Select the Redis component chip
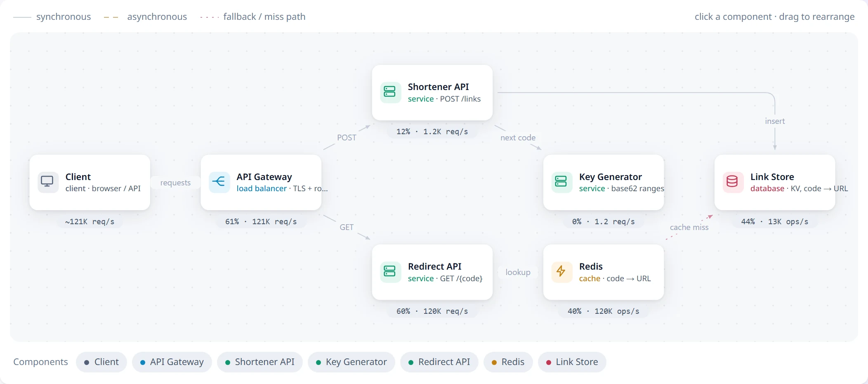 [x=508, y=362]
